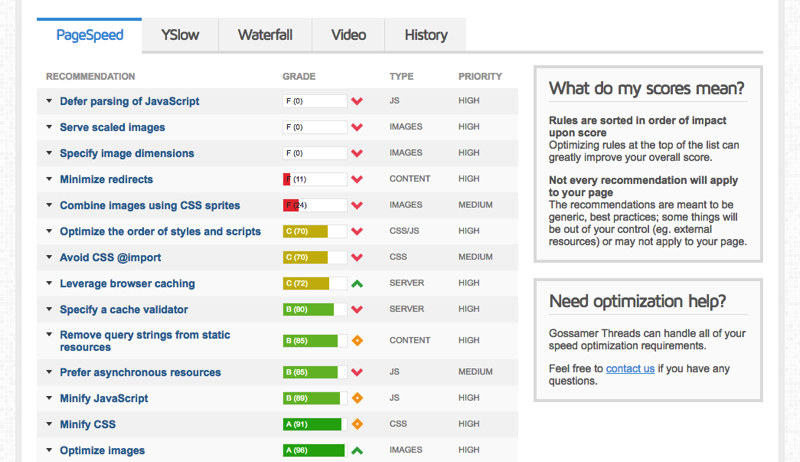Image resolution: width=800 pixels, height=462 pixels.
Task: Open Optimize the order of styles and scripts
Action: click(160, 231)
